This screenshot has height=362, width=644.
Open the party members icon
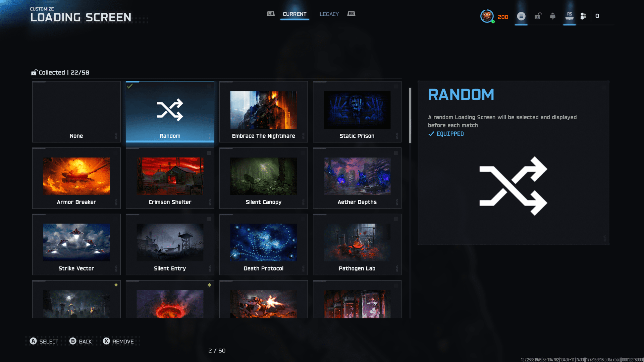(583, 16)
